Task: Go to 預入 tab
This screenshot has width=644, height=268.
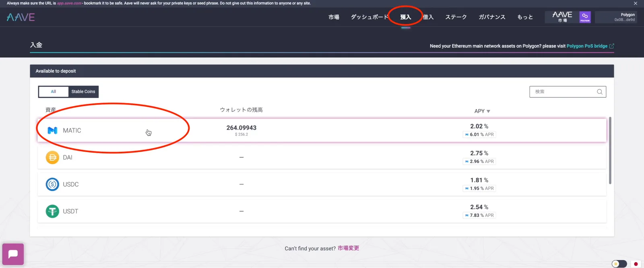Action: pyautogui.click(x=406, y=17)
